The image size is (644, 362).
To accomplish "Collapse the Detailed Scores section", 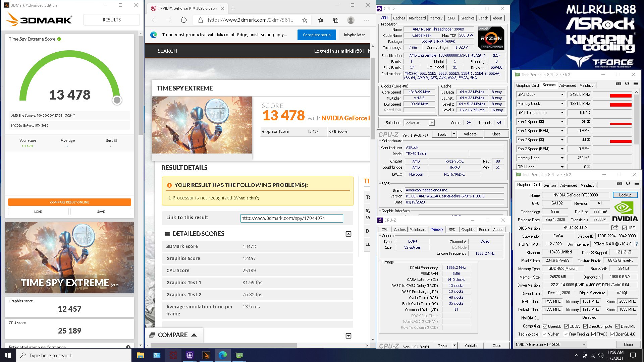I will click(348, 234).
